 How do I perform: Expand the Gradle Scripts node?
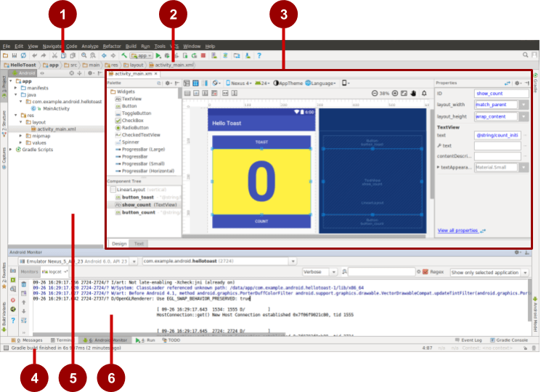tap(10, 150)
